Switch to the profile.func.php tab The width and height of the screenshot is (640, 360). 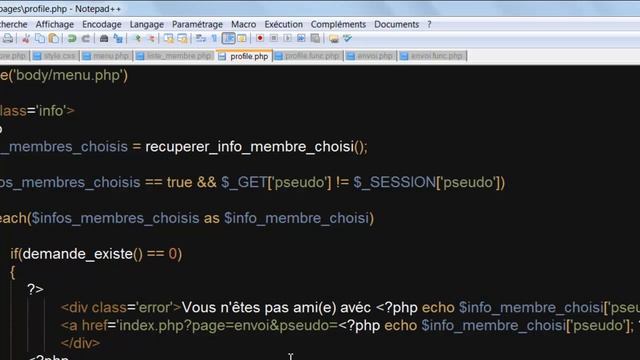click(x=308, y=56)
